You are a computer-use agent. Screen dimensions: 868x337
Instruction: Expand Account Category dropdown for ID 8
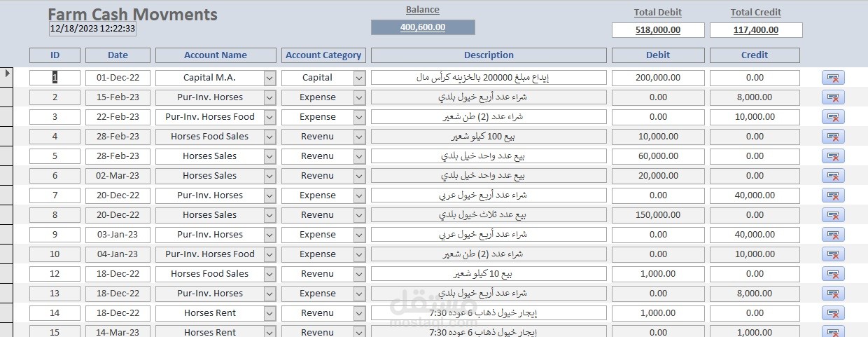(x=359, y=215)
